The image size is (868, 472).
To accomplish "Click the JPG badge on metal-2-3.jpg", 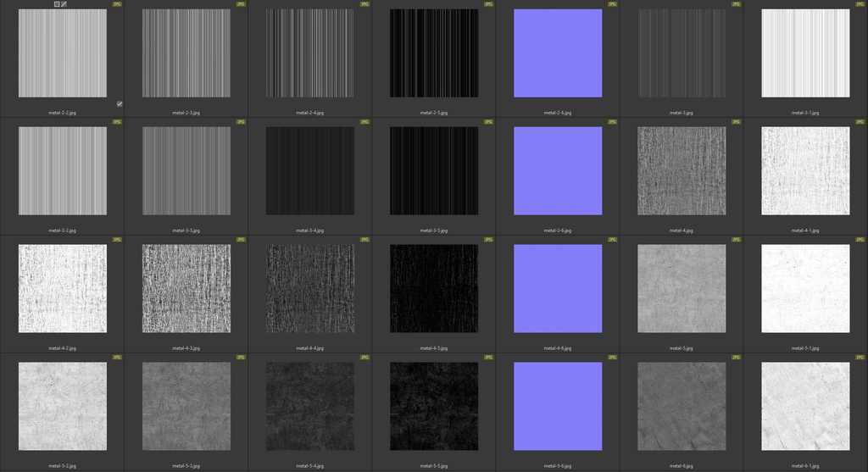I will (x=241, y=4).
